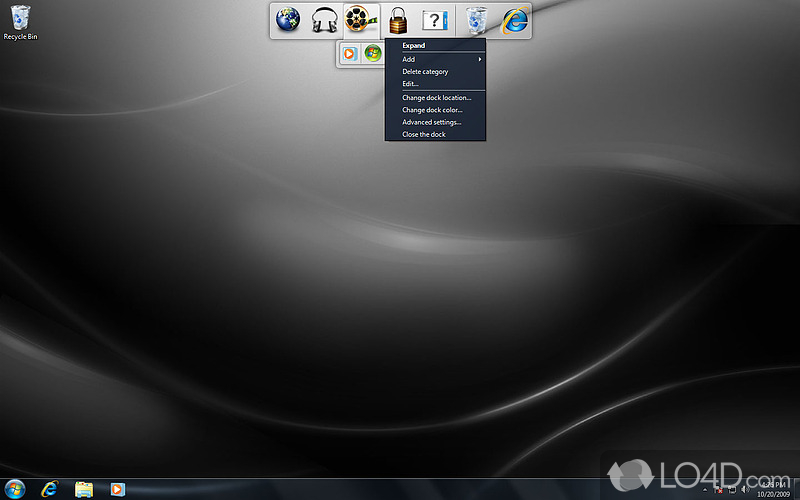
Task: Launch Internet Explorer from the dock
Action: click(x=514, y=20)
